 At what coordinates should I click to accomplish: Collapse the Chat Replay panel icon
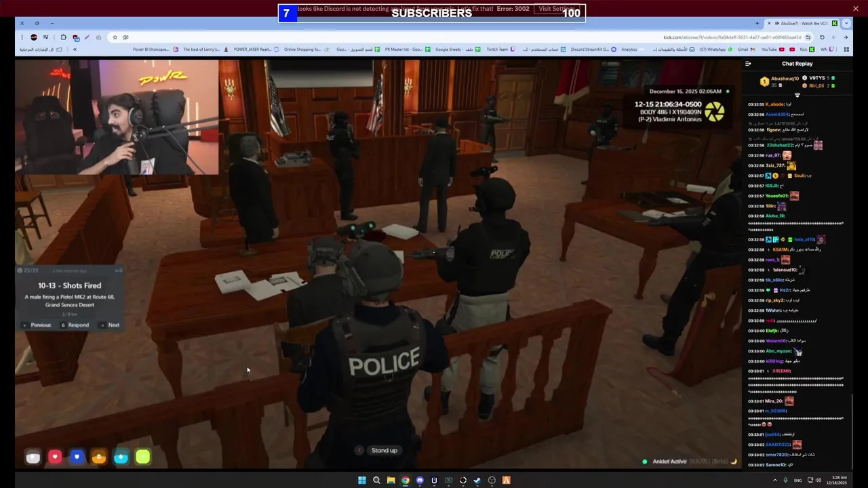[748, 64]
